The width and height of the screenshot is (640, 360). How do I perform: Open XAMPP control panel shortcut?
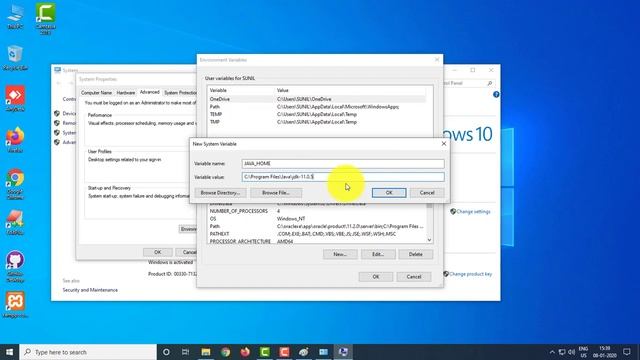click(15, 304)
